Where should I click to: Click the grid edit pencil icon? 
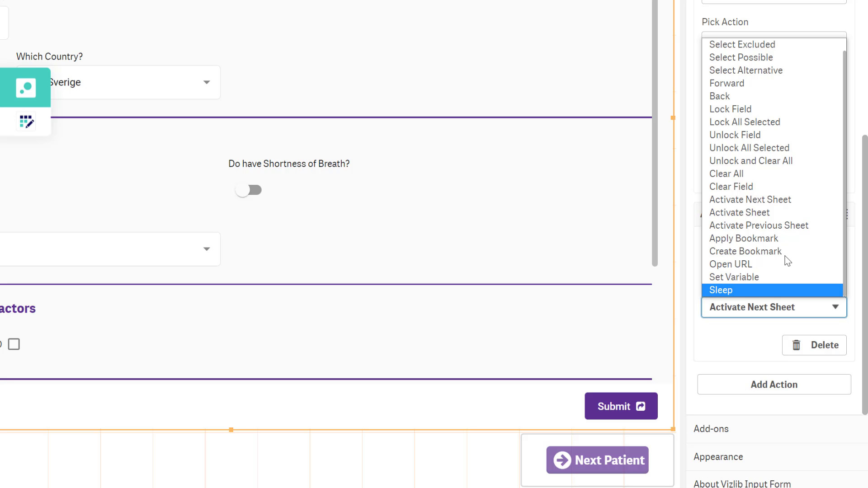(x=26, y=122)
